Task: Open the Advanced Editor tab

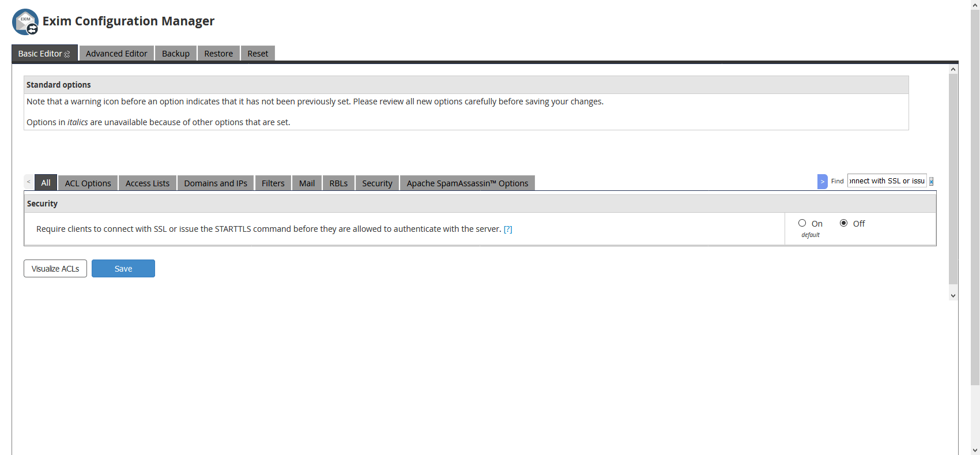Action: click(116, 53)
